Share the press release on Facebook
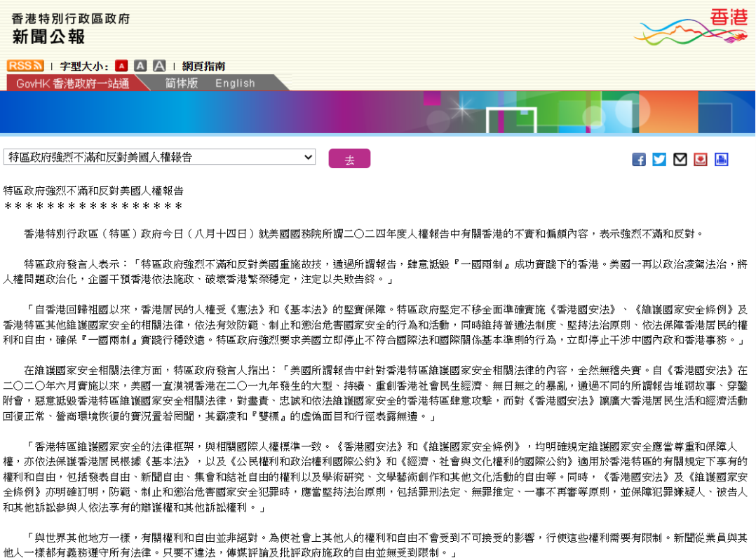Image resolution: width=756 pixels, height=560 pixels. (639, 159)
